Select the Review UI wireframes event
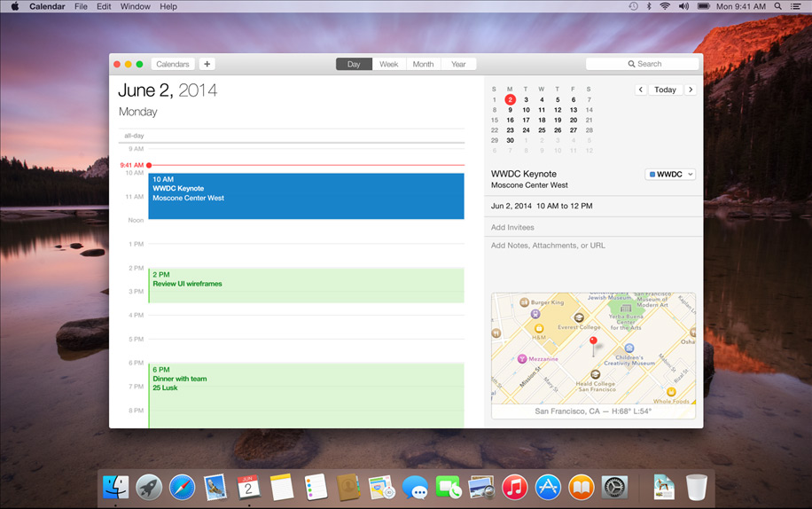The width and height of the screenshot is (812, 509). [306, 286]
